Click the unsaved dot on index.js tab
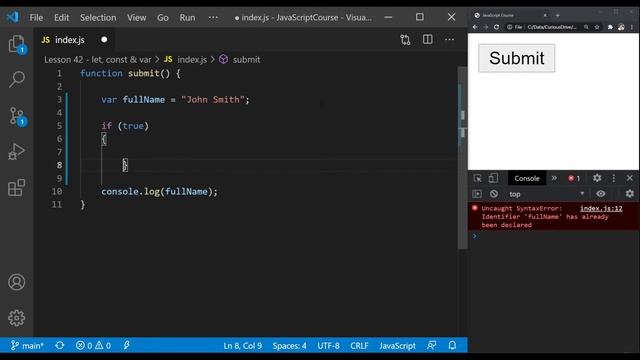 [x=104, y=40]
